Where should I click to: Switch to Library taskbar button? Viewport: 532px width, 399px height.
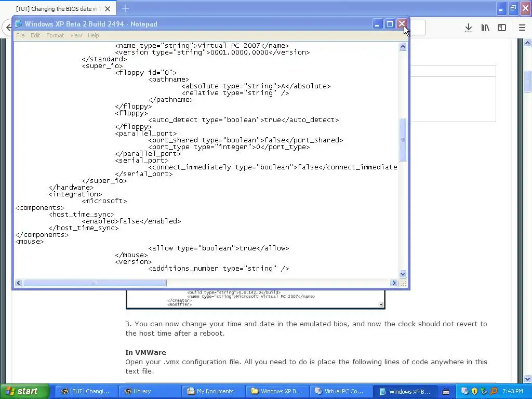(150, 391)
